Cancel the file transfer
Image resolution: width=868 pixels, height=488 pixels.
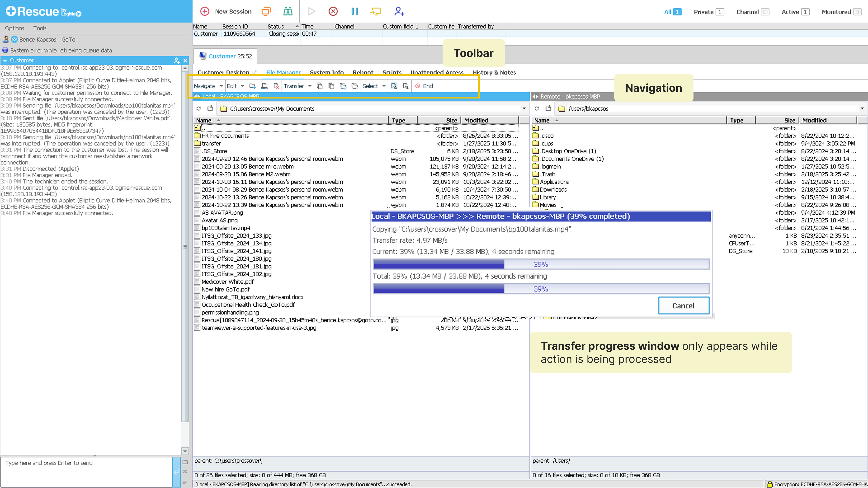683,305
